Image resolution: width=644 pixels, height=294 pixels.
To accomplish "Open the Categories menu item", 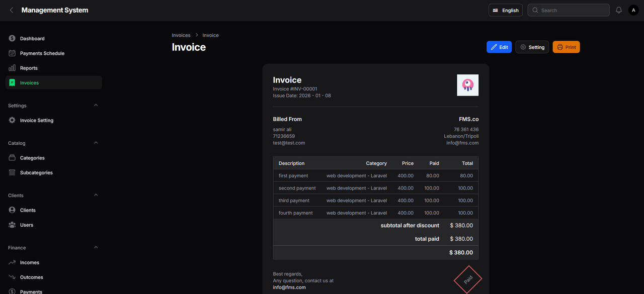I will [54, 158].
